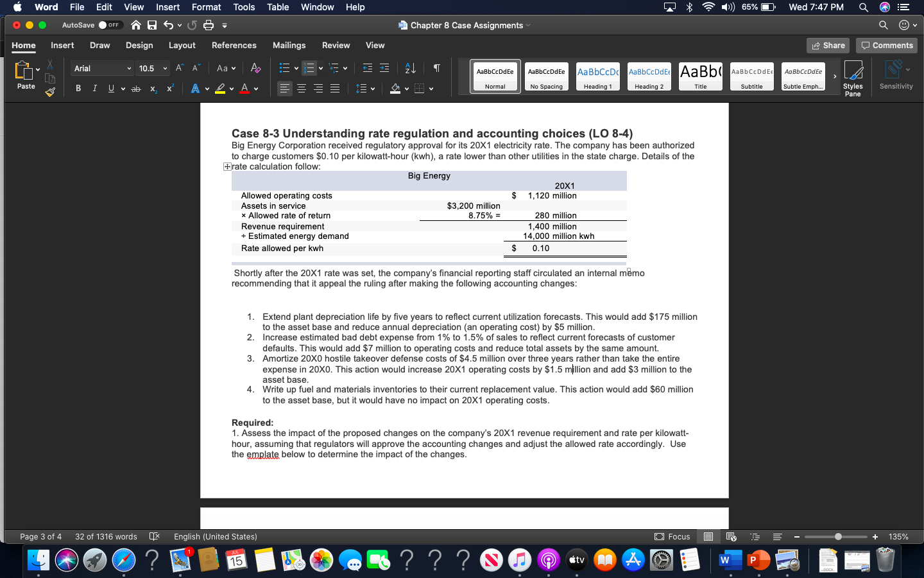Open the Arial font name dropdown

(101, 67)
